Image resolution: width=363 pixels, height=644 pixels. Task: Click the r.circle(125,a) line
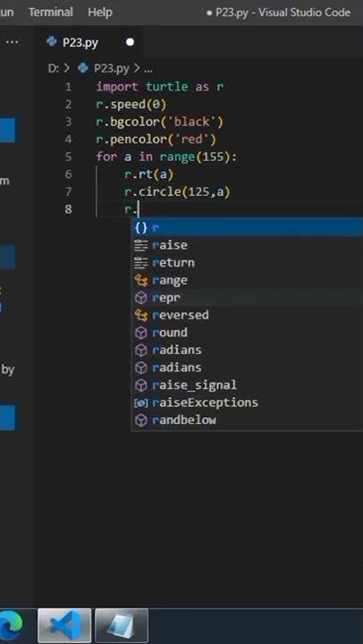(x=177, y=191)
